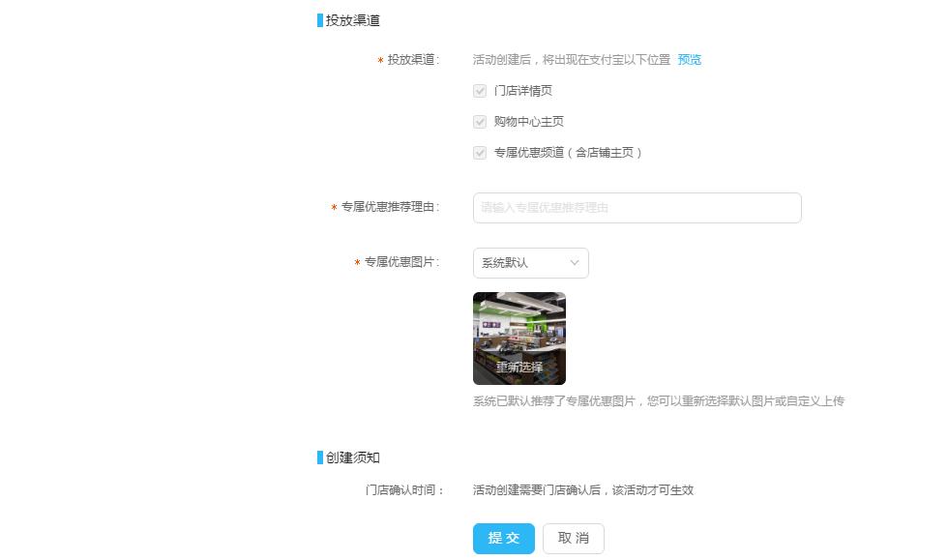Click the 购物中心主页 label text
948x560 pixels.
529,122
